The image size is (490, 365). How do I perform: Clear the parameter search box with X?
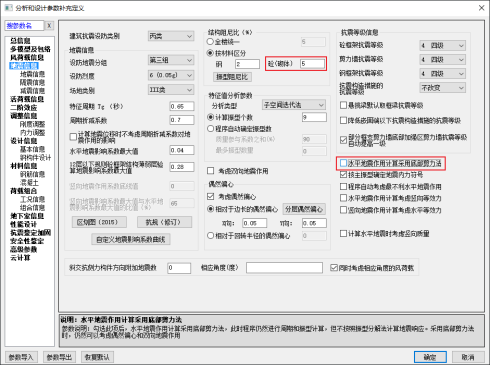pos(49,25)
